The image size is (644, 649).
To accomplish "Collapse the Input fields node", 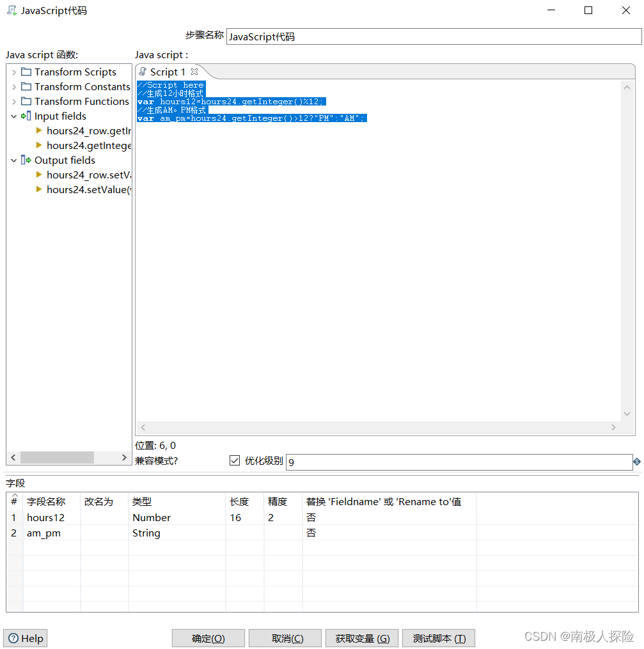I will coord(13,116).
